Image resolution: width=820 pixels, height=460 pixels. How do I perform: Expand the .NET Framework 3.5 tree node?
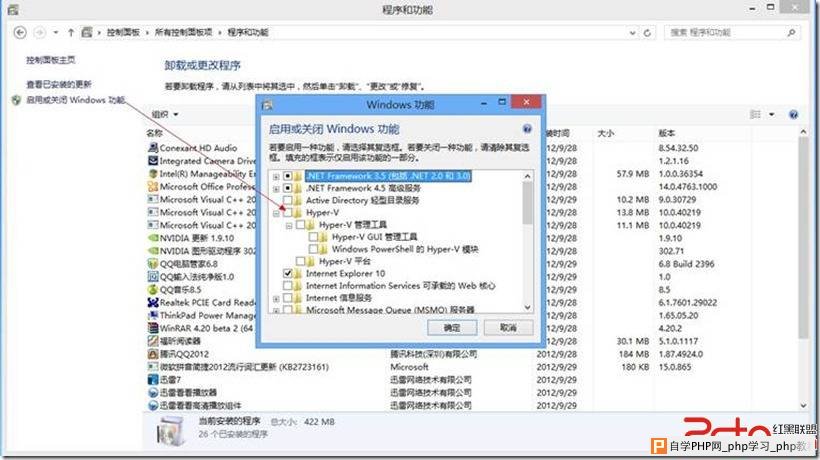pos(276,177)
